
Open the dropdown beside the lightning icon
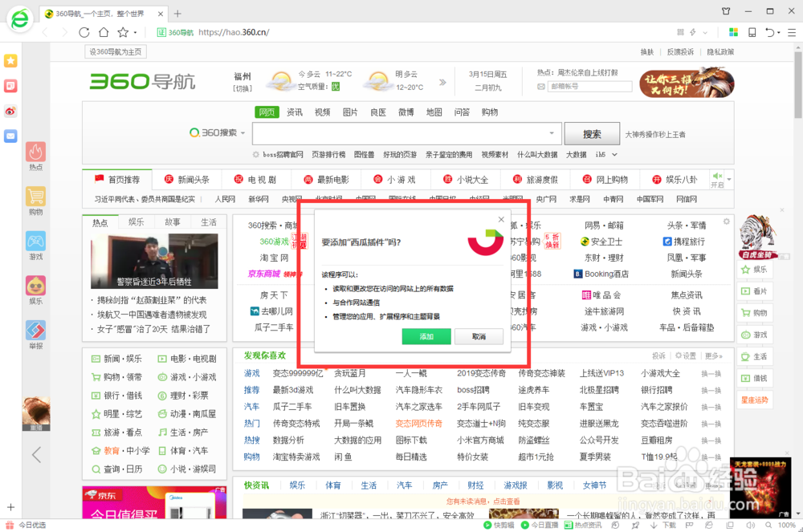click(705, 32)
